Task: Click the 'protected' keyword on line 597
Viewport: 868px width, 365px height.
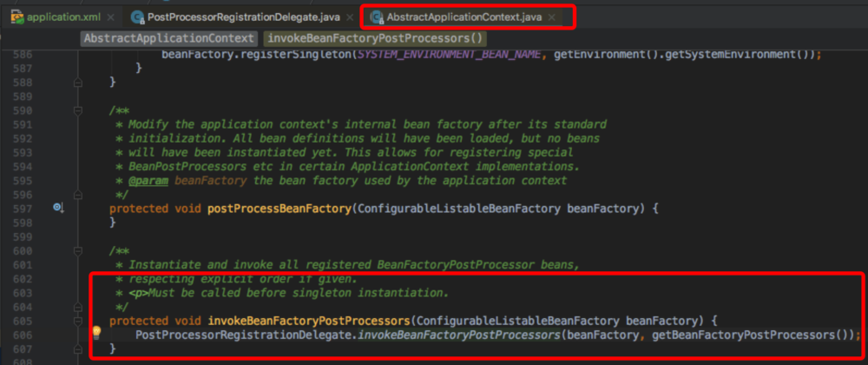Action: 138,209
